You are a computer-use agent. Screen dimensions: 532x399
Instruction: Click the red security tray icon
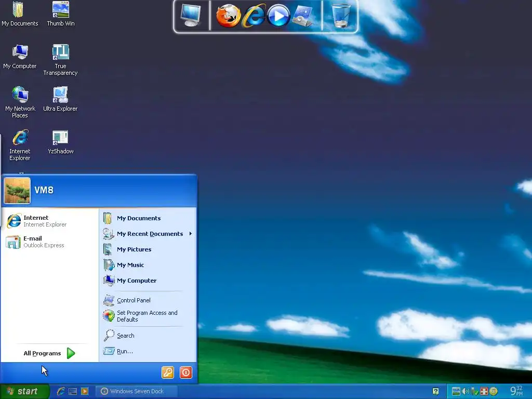click(484, 392)
